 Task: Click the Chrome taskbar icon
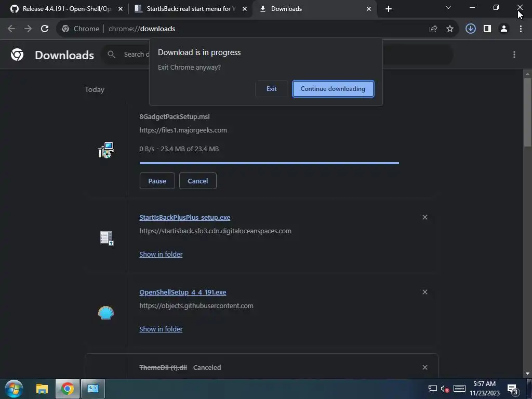pos(68,389)
